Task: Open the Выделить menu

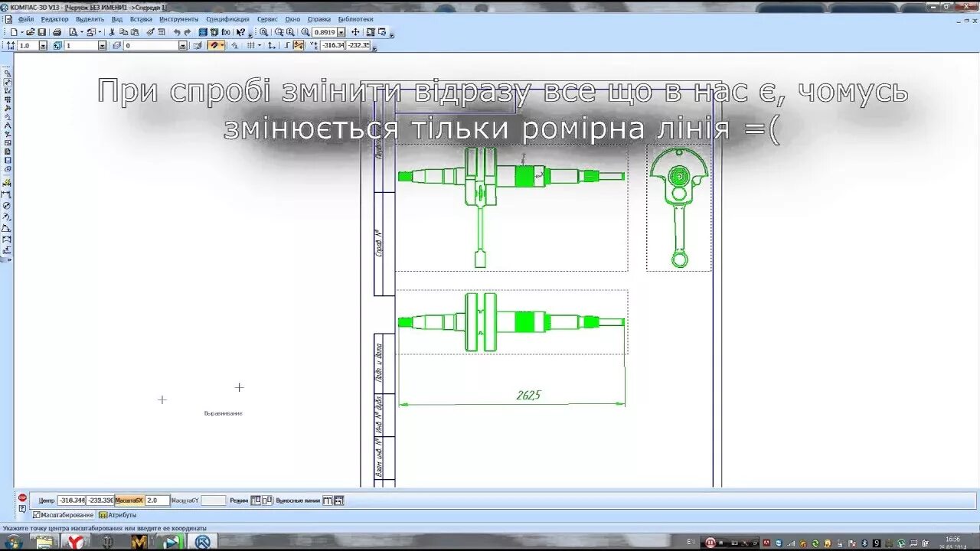Action: click(90, 19)
